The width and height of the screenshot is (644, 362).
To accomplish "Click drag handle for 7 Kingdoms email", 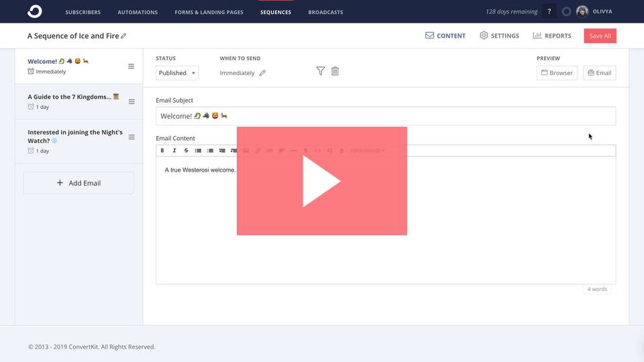I will pos(131,101).
